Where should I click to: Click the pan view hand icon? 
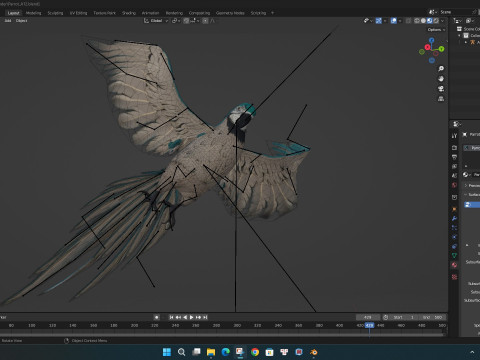[x=441, y=79]
